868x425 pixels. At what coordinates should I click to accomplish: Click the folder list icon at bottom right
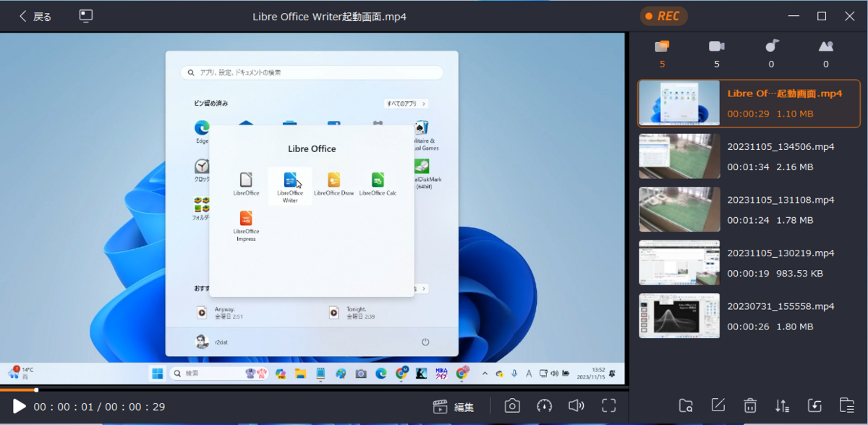click(x=846, y=405)
